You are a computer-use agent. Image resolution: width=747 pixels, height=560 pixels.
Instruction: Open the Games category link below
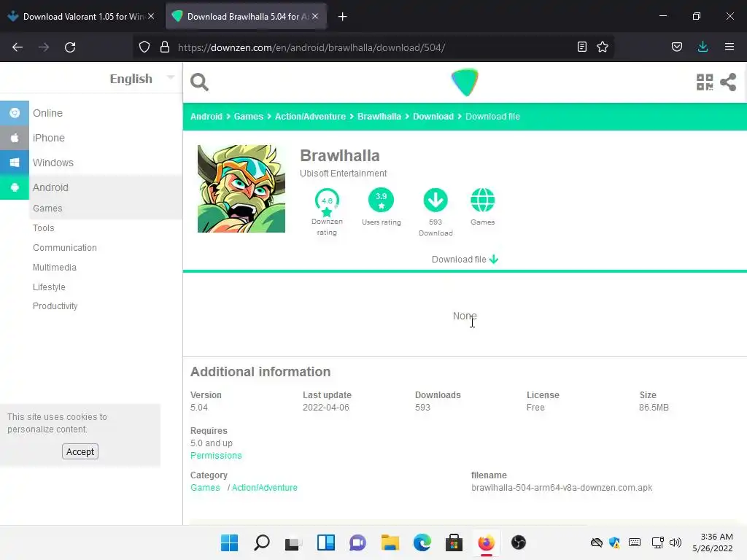click(x=205, y=488)
